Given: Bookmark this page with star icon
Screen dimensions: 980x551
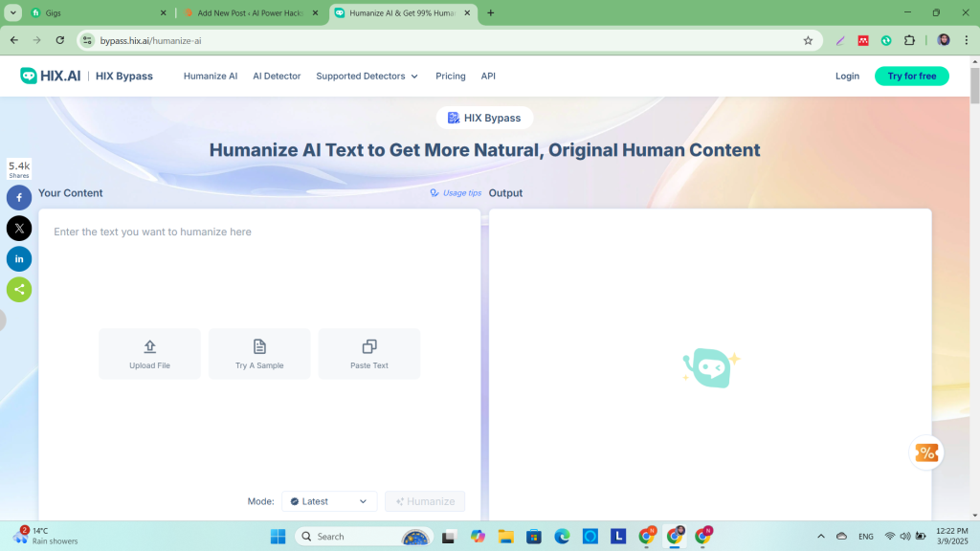Looking at the screenshot, I should click(808, 40).
